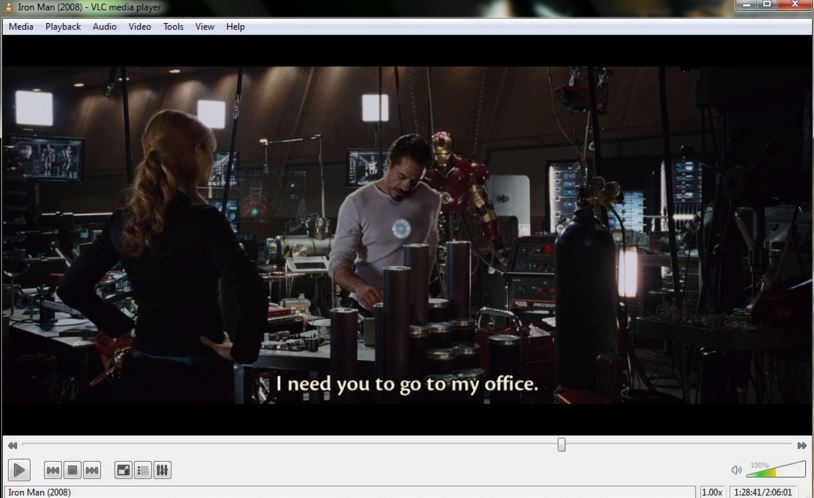814x498 pixels.
Task: Click the Iron Man (2008) status bar title
Action: pos(39,492)
